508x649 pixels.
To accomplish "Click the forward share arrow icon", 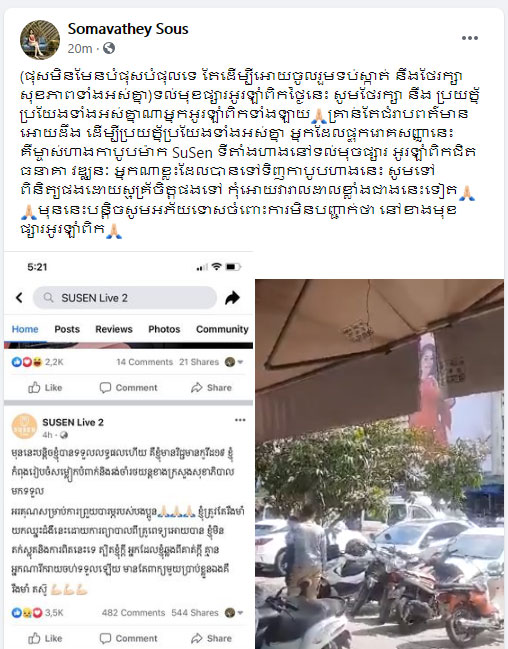I will (x=233, y=298).
